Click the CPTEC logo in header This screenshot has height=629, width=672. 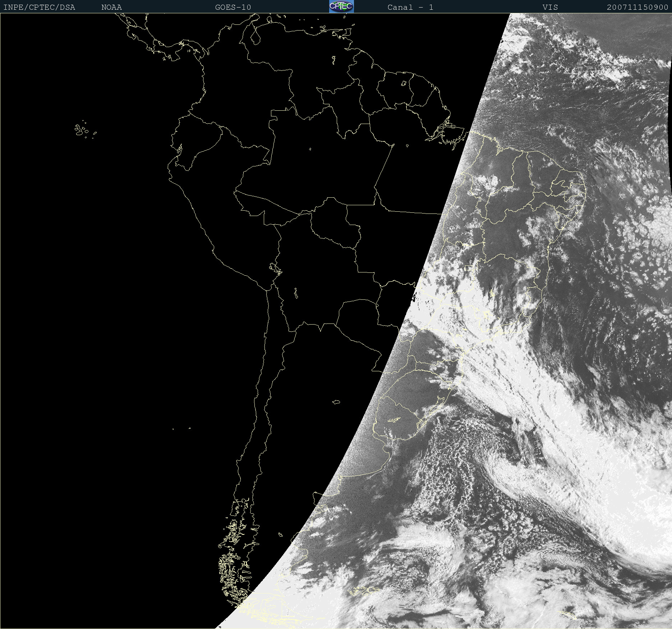click(x=341, y=6)
